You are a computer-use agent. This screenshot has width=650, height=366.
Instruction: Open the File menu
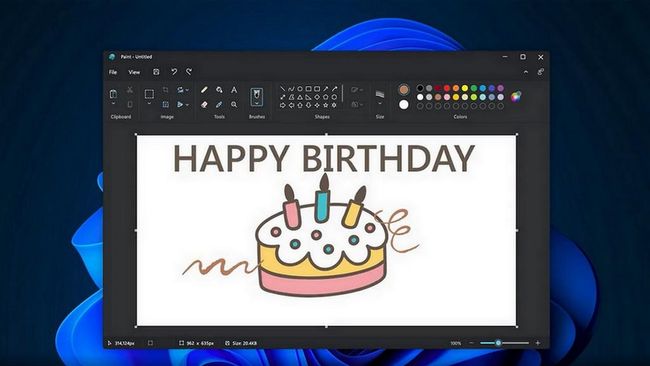[x=113, y=72]
